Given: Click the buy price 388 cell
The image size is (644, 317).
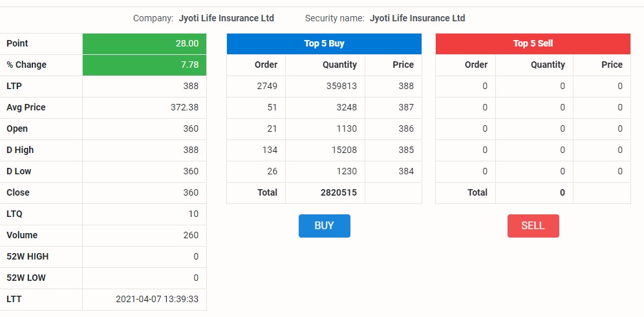Looking at the screenshot, I should (x=394, y=86).
